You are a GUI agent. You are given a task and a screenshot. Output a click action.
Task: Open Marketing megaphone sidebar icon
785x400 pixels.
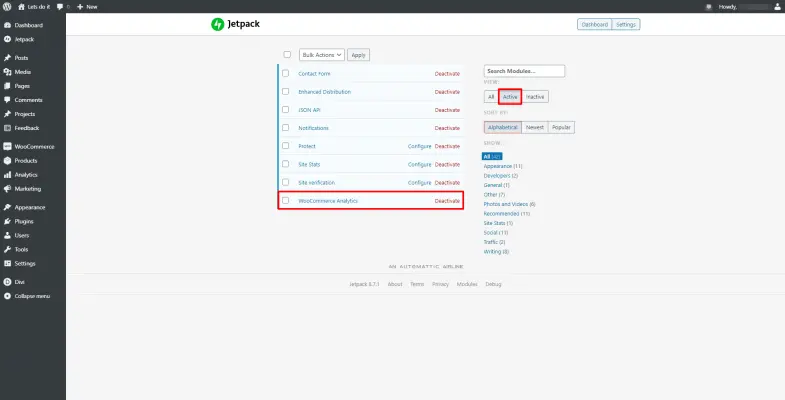point(7,189)
